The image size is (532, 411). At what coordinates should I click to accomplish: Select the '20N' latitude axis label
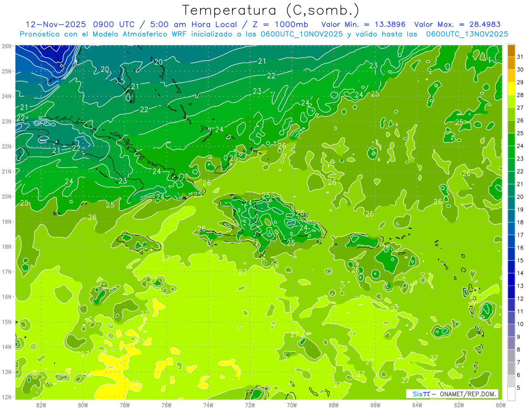7,196
